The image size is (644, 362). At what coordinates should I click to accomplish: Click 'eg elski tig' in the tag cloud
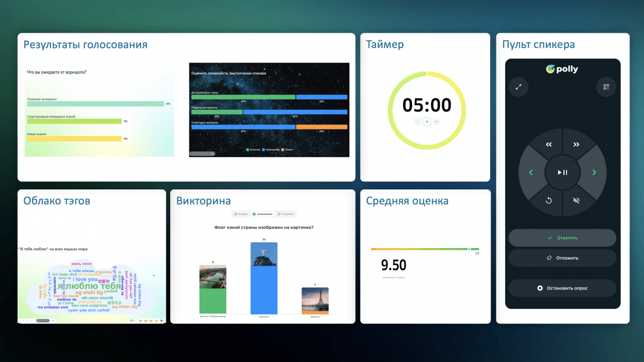[89, 292]
